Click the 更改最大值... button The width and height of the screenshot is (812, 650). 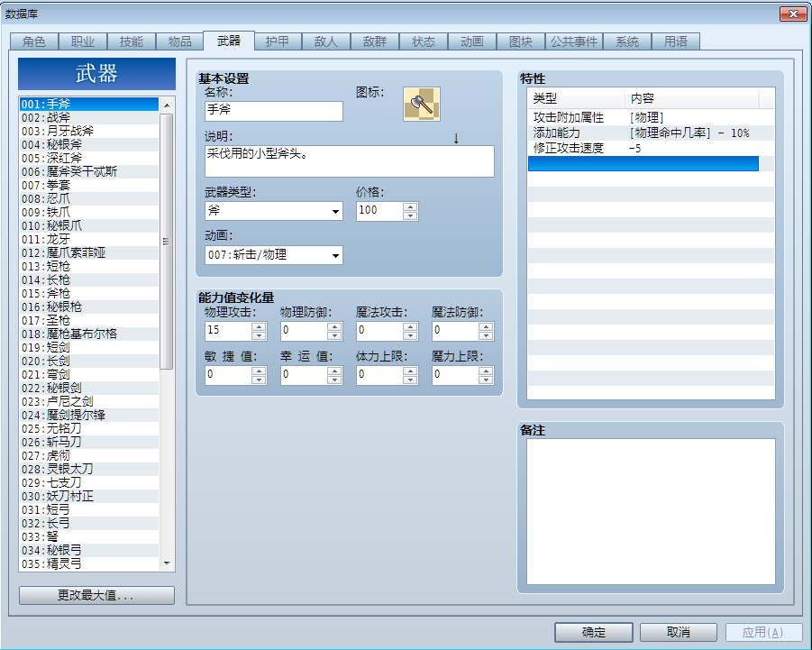pyautogui.click(x=96, y=596)
